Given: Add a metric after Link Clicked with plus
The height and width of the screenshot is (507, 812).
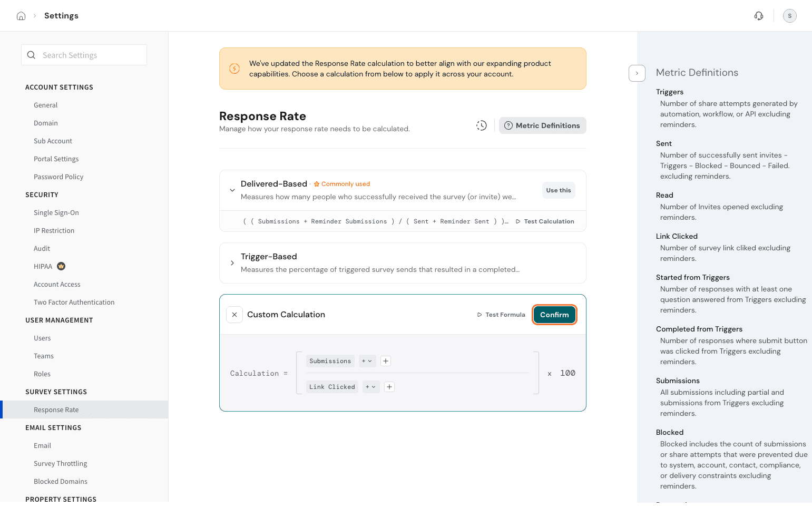Looking at the screenshot, I should tap(389, 387).
